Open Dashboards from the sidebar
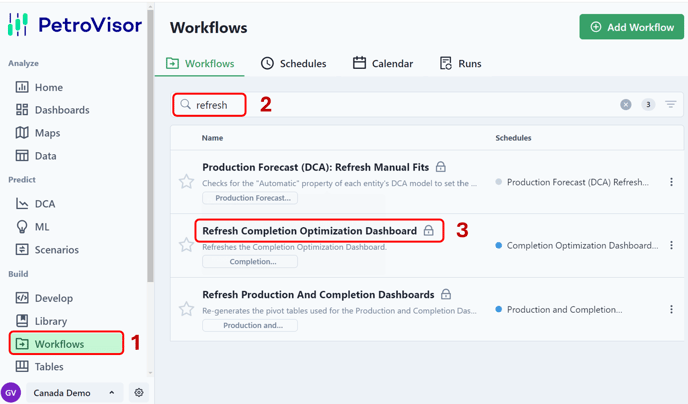The height and width of the screenshot is (404, 688). tap(53, 110)
